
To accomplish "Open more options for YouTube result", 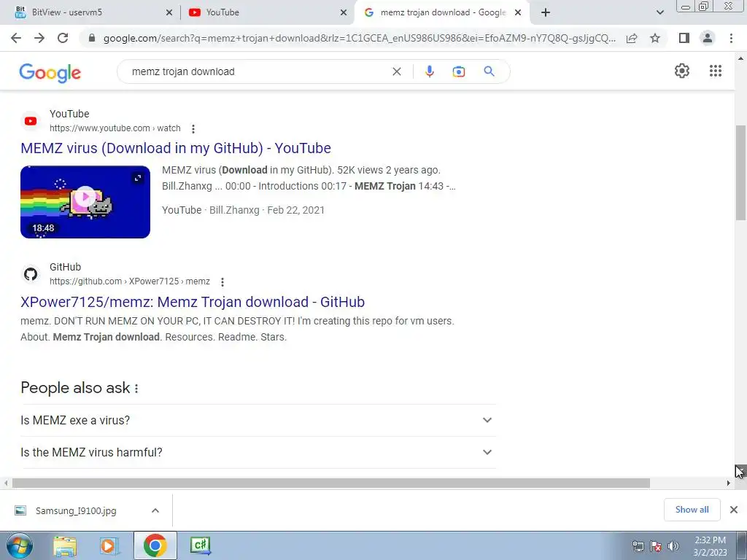I will [x=193, y=128].
